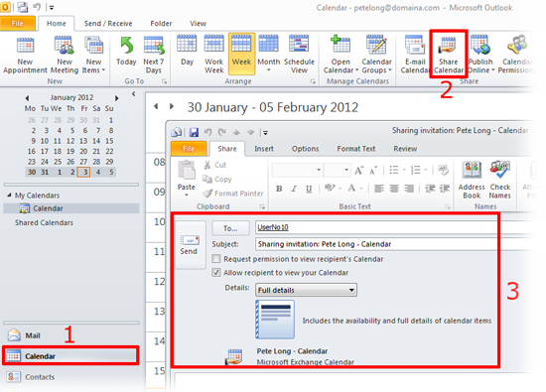
Task: Collapse the navigation pane with the chevron
Action: tap(133, 94)
